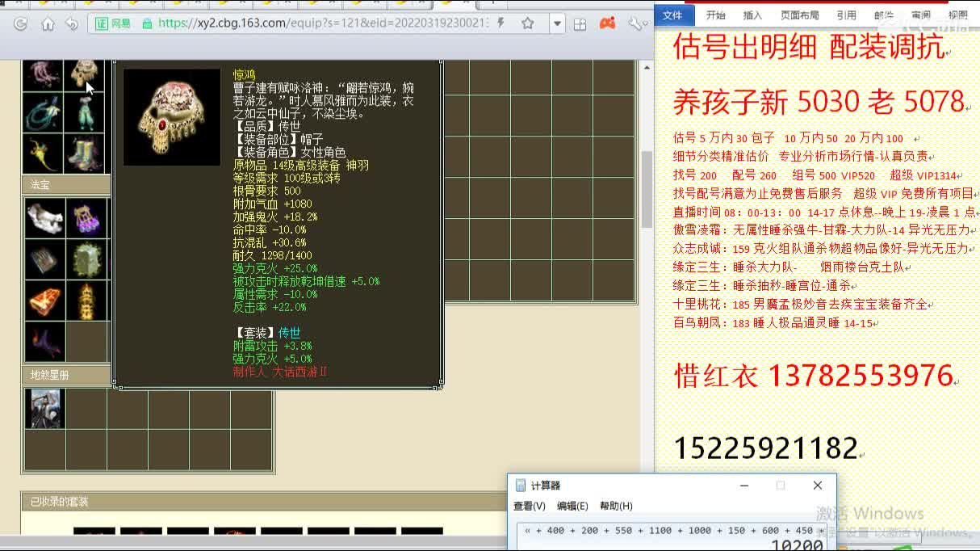
Task: Select the orange flame talisman 法宝 icon
Action: click(x=44, y=301)
